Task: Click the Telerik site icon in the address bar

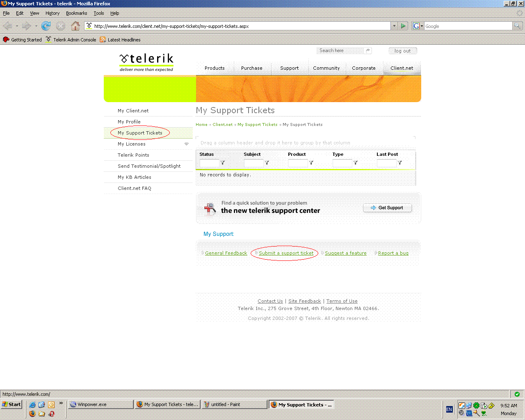Action: tap(89, 26)
